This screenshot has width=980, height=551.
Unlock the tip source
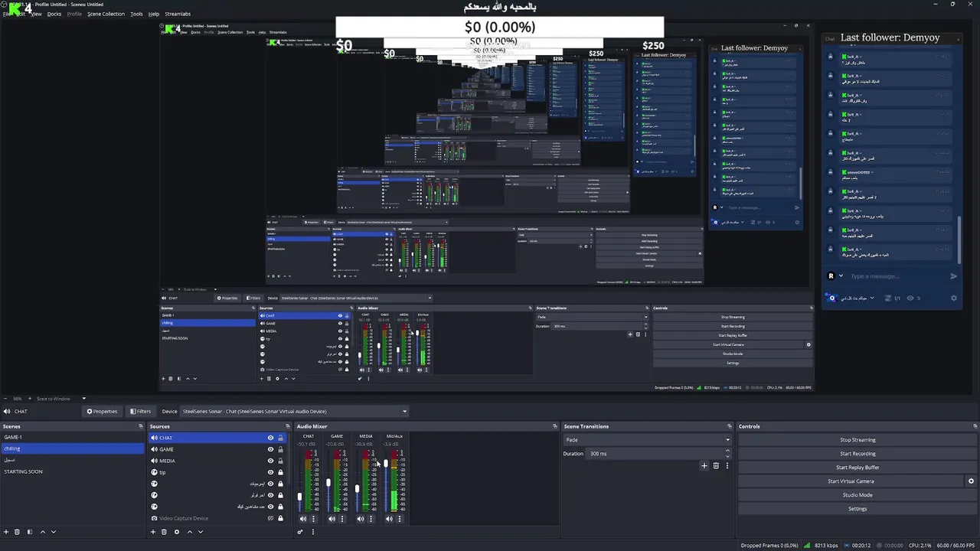pos(280,472)
